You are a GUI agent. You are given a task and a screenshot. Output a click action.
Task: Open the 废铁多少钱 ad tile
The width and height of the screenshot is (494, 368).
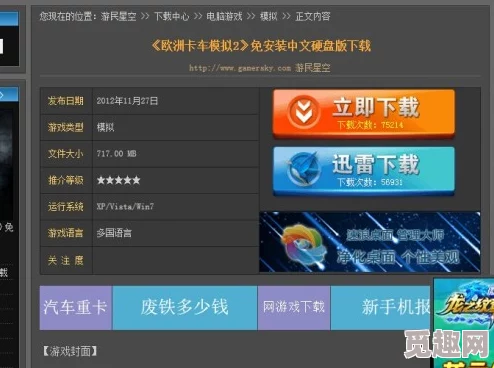[x=185, y=307]
